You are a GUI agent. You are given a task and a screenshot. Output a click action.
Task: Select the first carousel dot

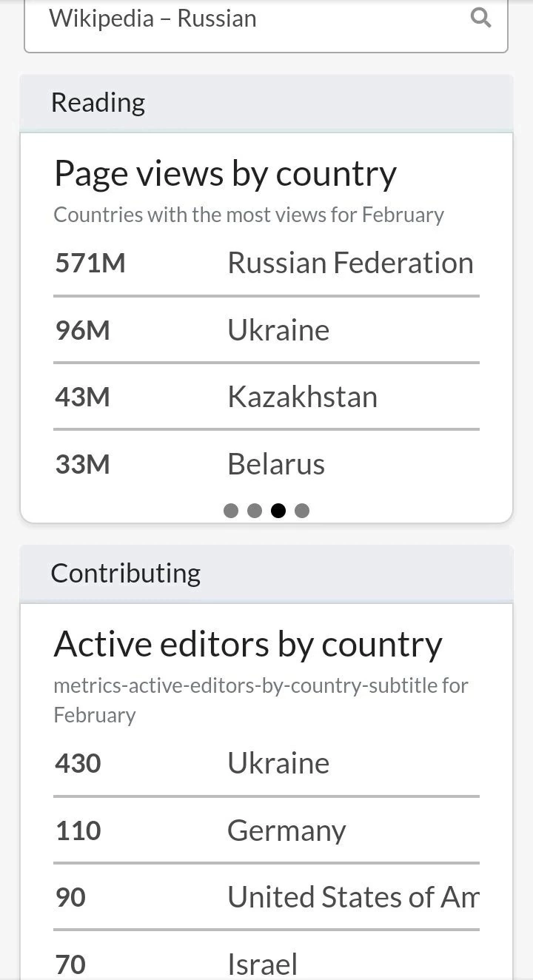231,510
